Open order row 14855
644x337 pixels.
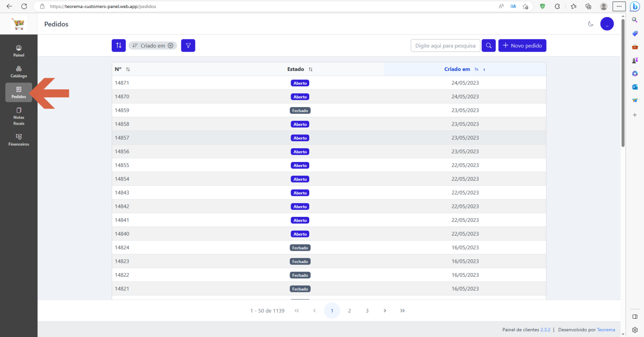329,165
